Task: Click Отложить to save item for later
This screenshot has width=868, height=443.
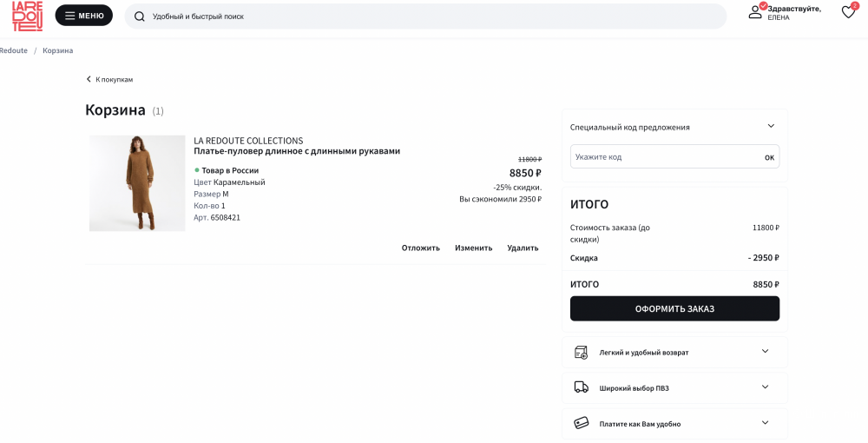Action: coord(420,248)
